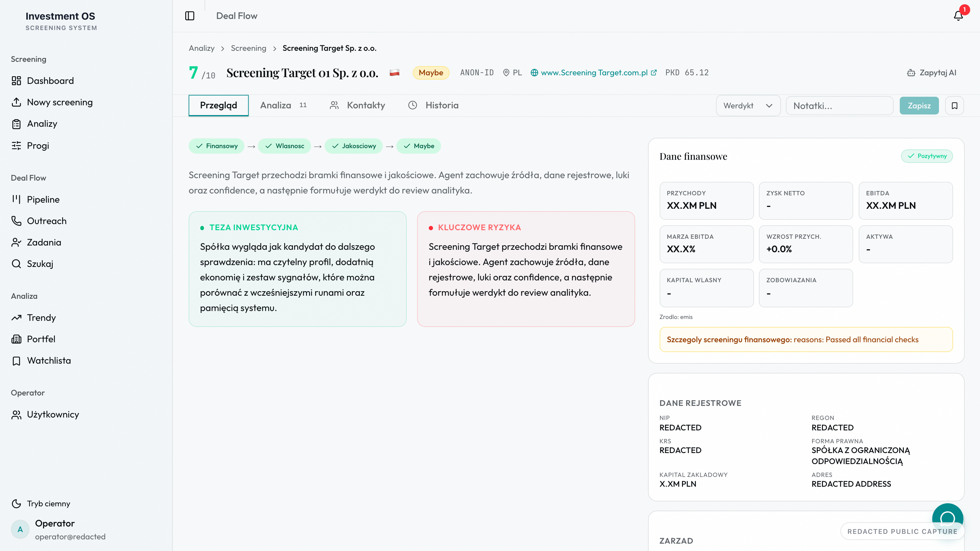Click the Trendy trending-up icon
Screen dimensions: 980x551
pyautogui.click(x=16, y=317)
